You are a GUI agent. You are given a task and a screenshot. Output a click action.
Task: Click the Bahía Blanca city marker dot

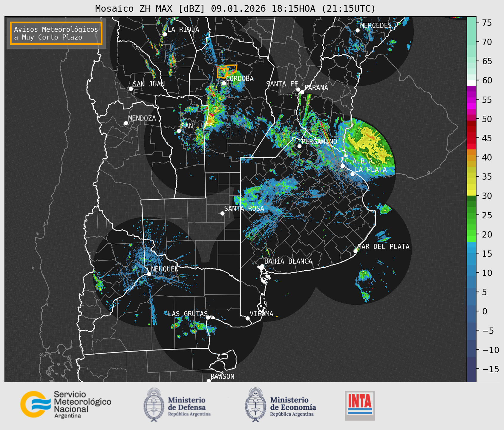[262, 266]
